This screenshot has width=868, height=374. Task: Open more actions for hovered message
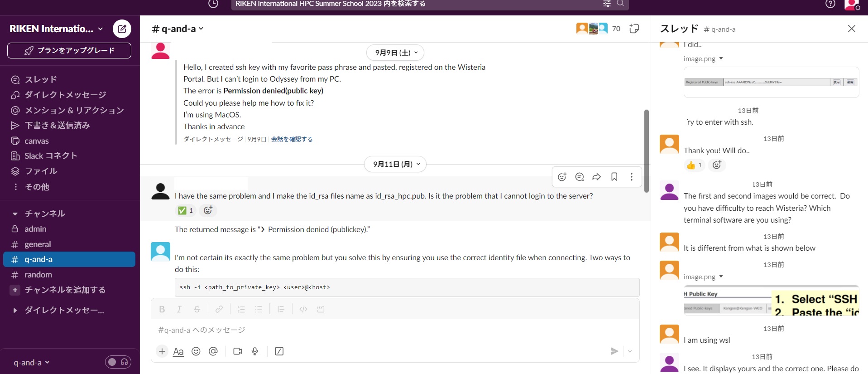click(631, 177)
